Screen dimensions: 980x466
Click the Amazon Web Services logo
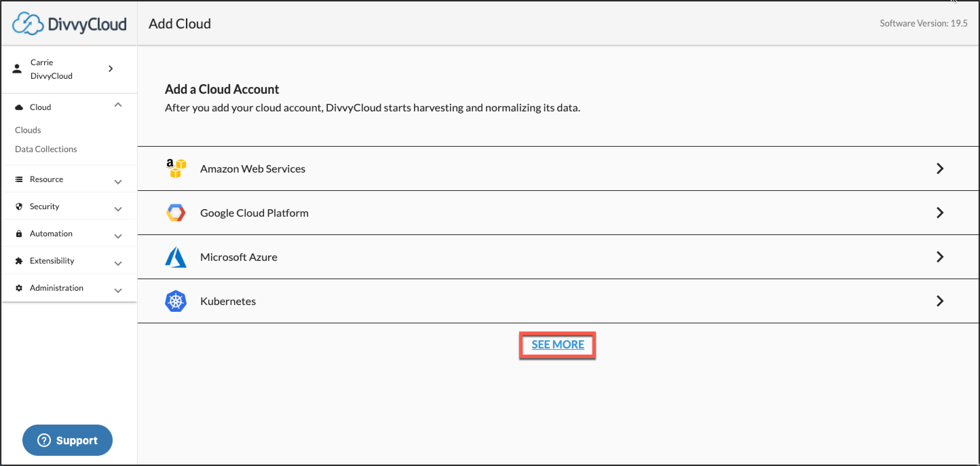[176, 168]
